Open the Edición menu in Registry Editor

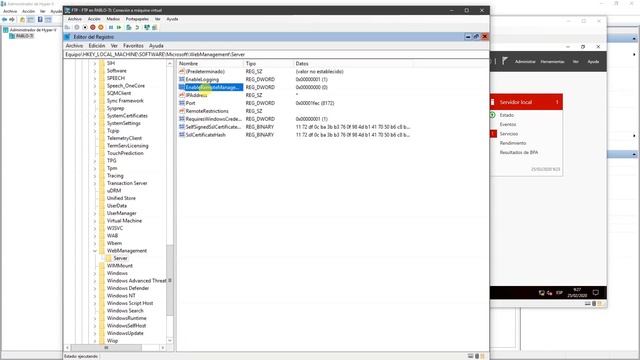[97, 46]
